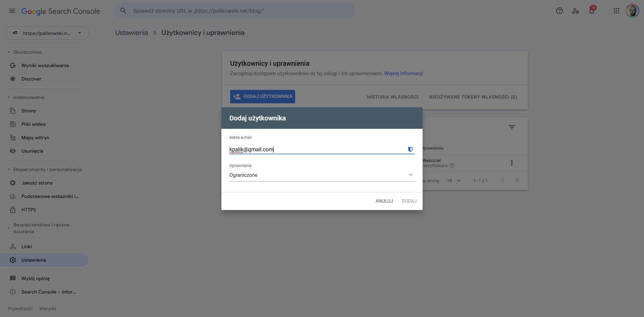This screenshot has width=644, height=317.
Task: Open the three-dot menu on the owner row
Action: pos(512,163)
